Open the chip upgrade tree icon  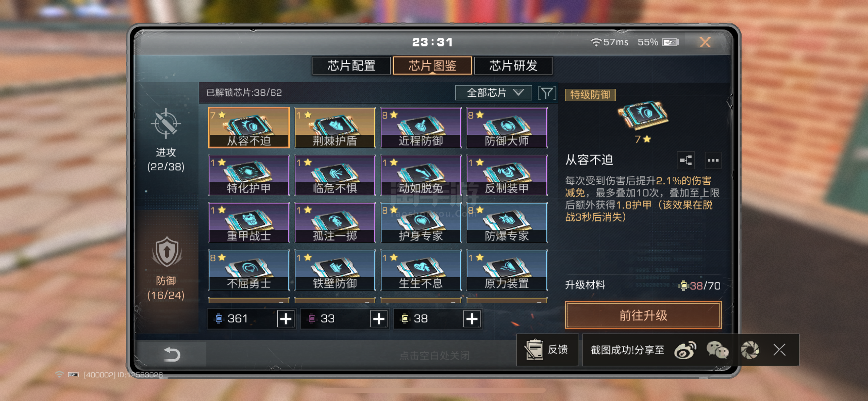click(x=686, y=160)
